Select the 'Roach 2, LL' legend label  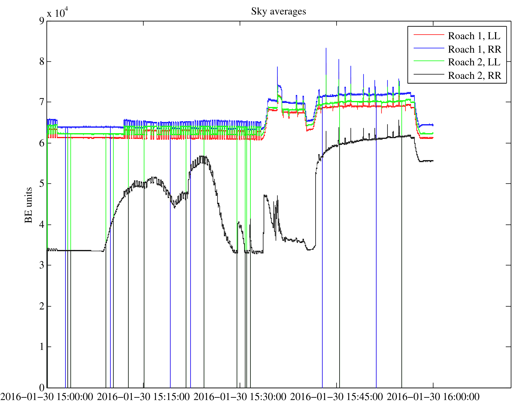[474, 62]
